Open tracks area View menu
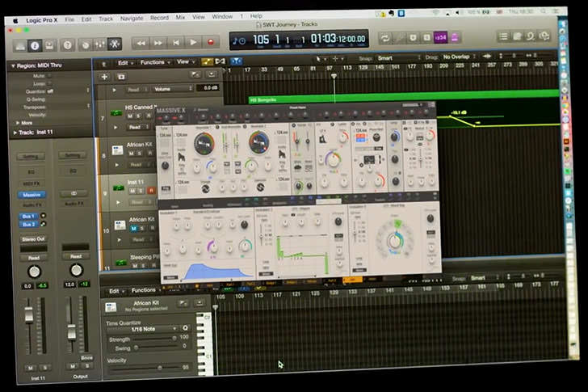The height and width of the screenshot is (392, 588). (185, 62)
